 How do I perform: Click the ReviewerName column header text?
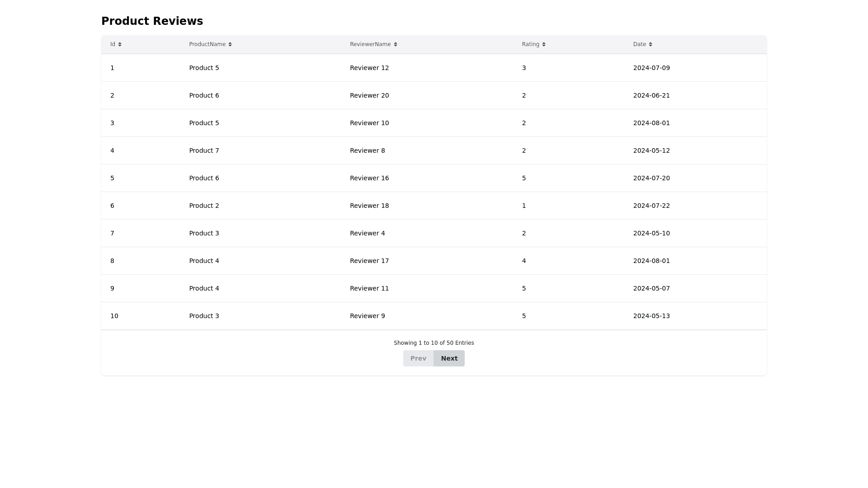coord(370,44)
